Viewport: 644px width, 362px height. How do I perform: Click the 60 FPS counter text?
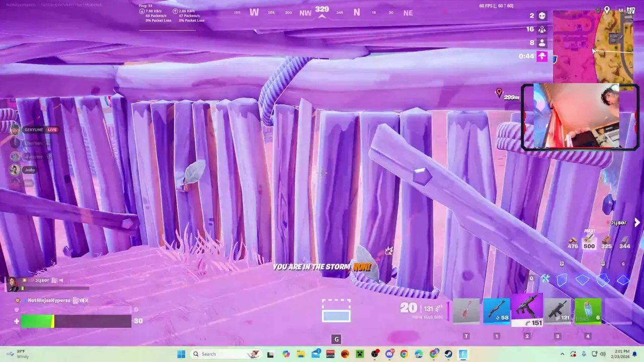[496, 6]
